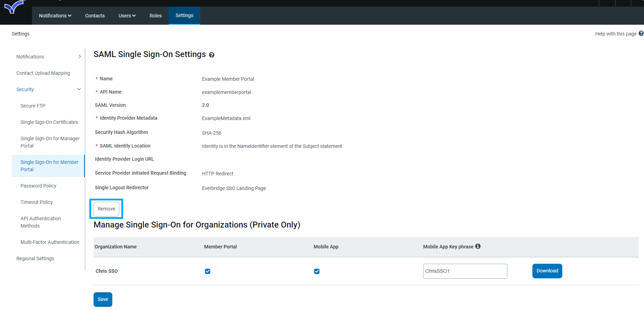Click the Organization Name column header
The image size is (644, 310).
(115, 247)
